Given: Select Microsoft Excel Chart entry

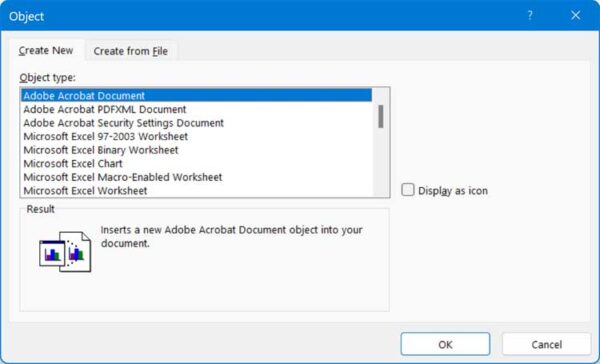Looking at the screenshot, I should [x=196, y=163].
